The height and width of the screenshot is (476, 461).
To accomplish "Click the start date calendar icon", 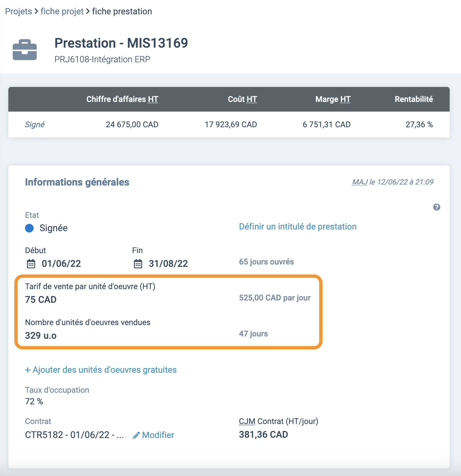I will coord(31,264).
